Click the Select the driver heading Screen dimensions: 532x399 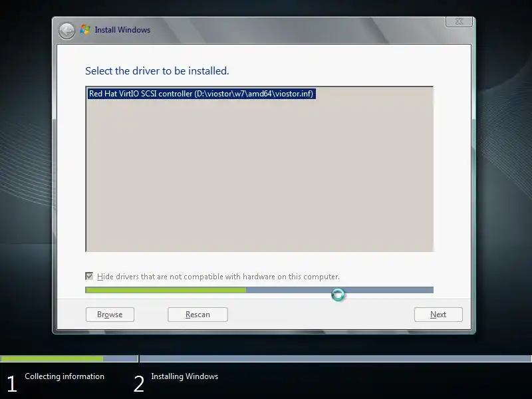pos(157,71)
